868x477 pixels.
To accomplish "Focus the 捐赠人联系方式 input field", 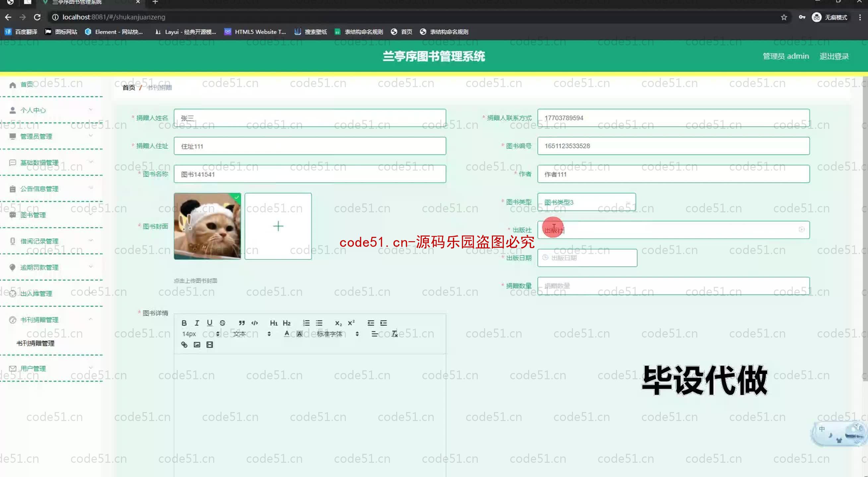I will (x=673, y=118).
